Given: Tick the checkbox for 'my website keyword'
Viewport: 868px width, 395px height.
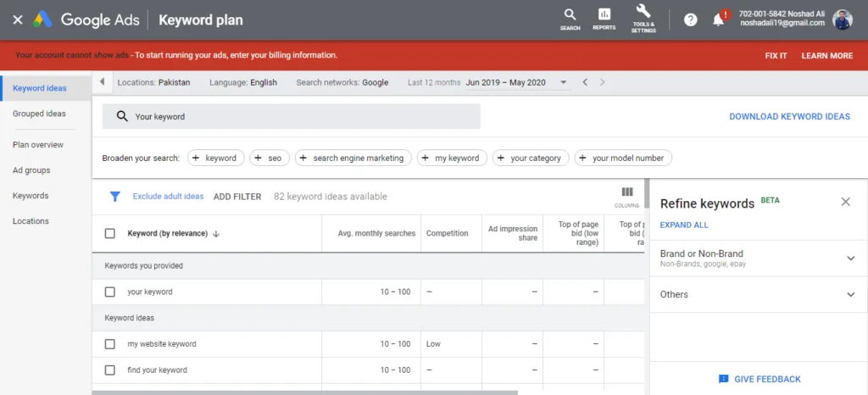Looking at the screenshot, I should (109, 344).
